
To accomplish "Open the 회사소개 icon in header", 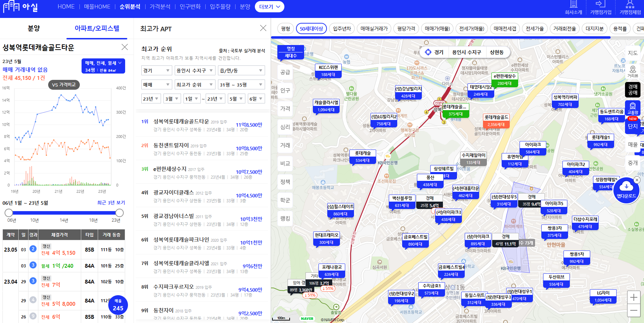I will point(573,7).
